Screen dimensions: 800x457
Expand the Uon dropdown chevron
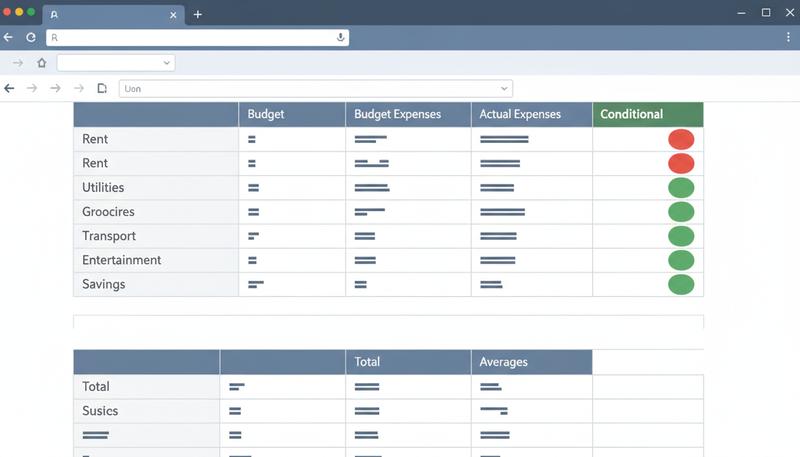504,89
